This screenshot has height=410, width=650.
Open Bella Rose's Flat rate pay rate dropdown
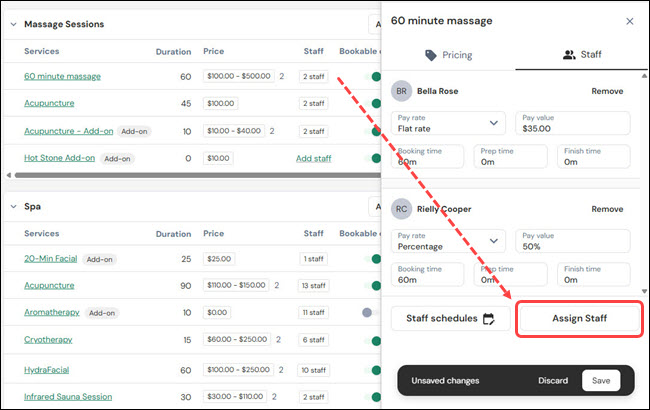point(448,123)
